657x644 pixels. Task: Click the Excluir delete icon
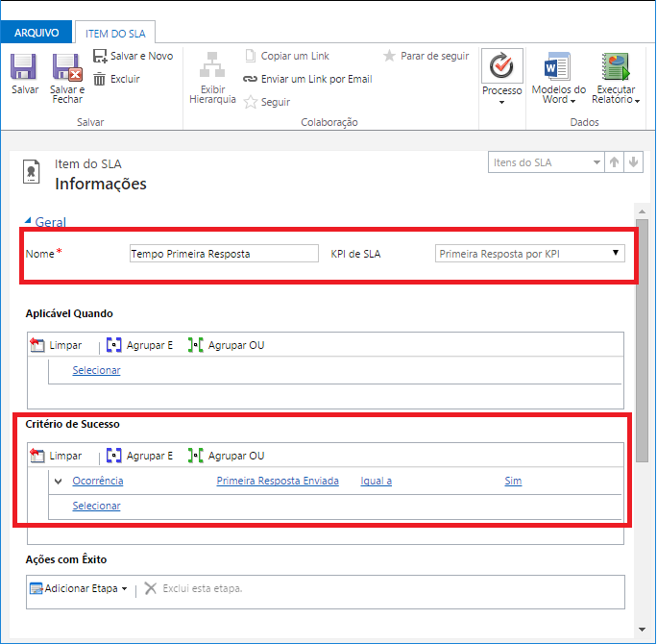tap(101, 79)
